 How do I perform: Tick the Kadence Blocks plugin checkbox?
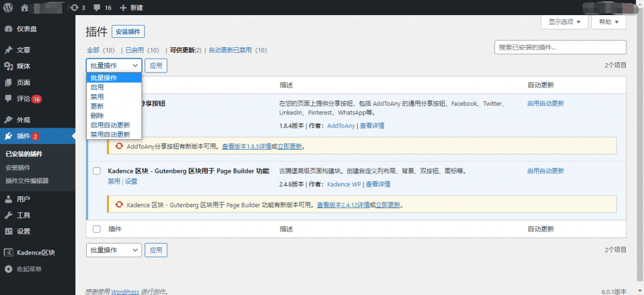pyautogui.click(x=96, y=171)
